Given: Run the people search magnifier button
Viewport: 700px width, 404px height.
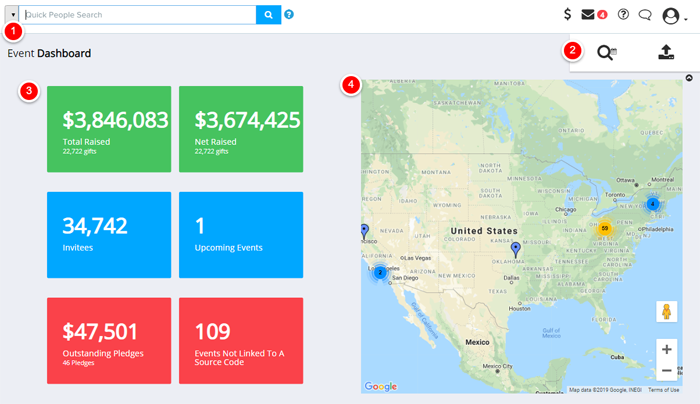Looking at the screenshot, I should pyautogui.click(x=268, y=15).
